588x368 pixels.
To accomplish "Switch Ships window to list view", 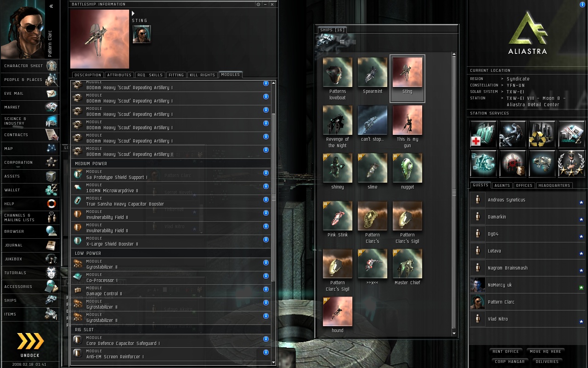I will tap(354, 42).
